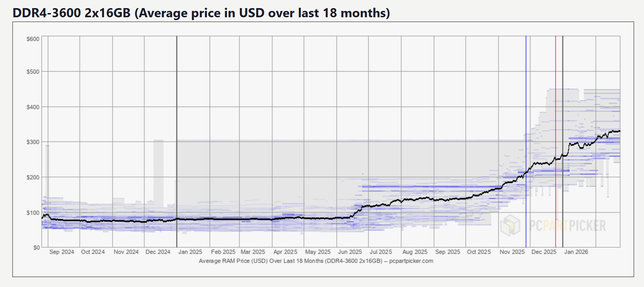Click the blue vertical marker line
This screenshot has height=287, width=644.
click(526, 106)
